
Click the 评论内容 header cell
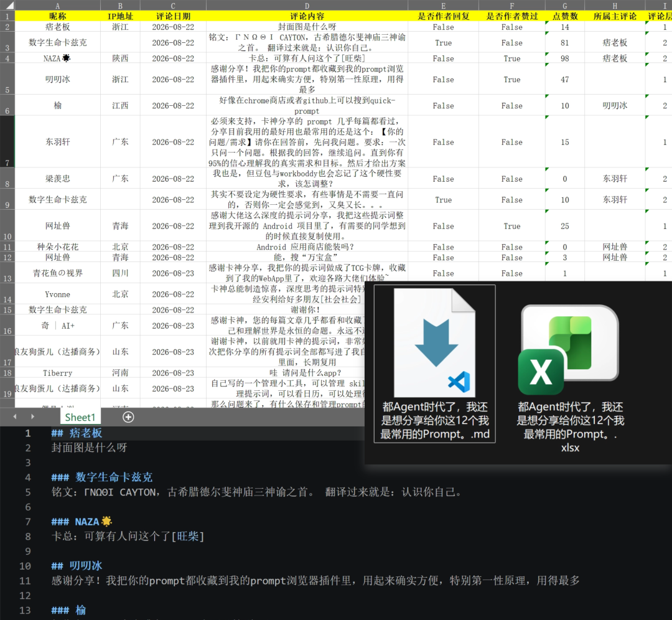pyautogui.click(x=307, y=16)
